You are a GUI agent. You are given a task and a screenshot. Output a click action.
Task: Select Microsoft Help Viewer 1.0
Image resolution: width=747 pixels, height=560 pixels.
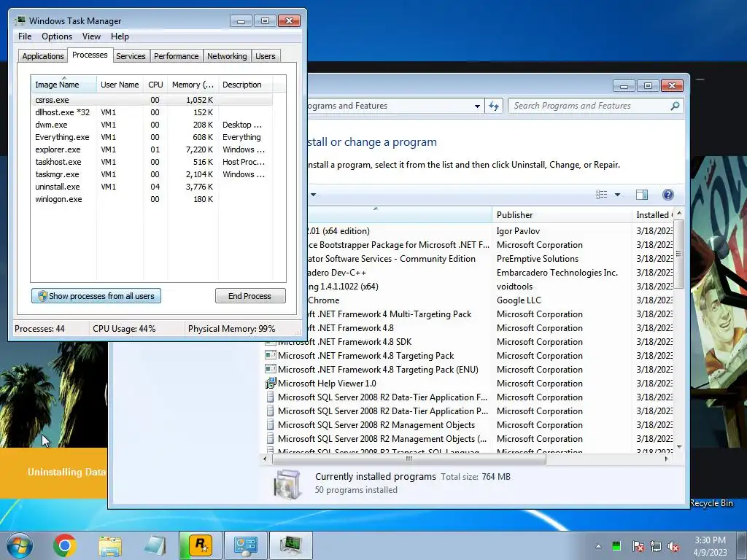[327, 384]
